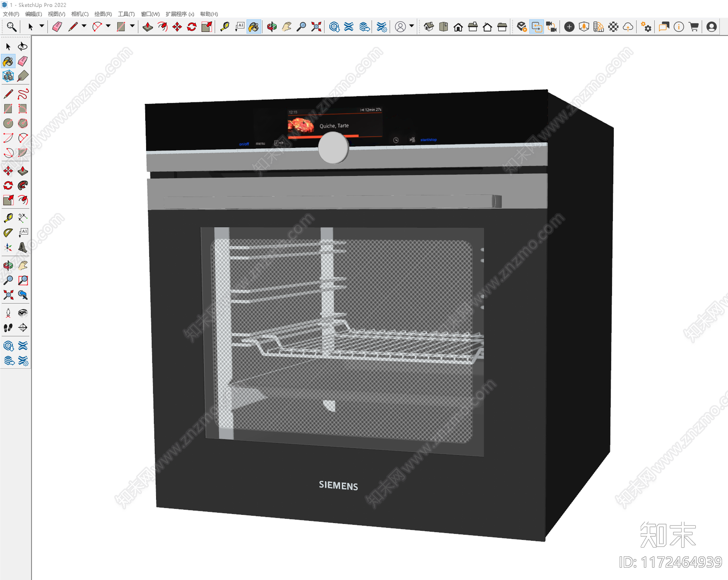
Task: Click the cloud upload icon
Action: pyautogui.click(x=628, y=27)
